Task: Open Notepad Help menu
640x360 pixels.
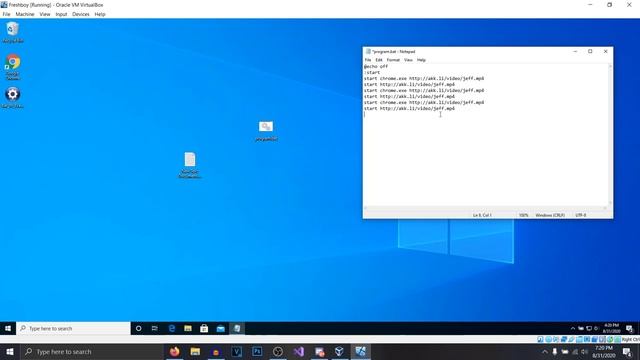Action: tap(421, 60)
